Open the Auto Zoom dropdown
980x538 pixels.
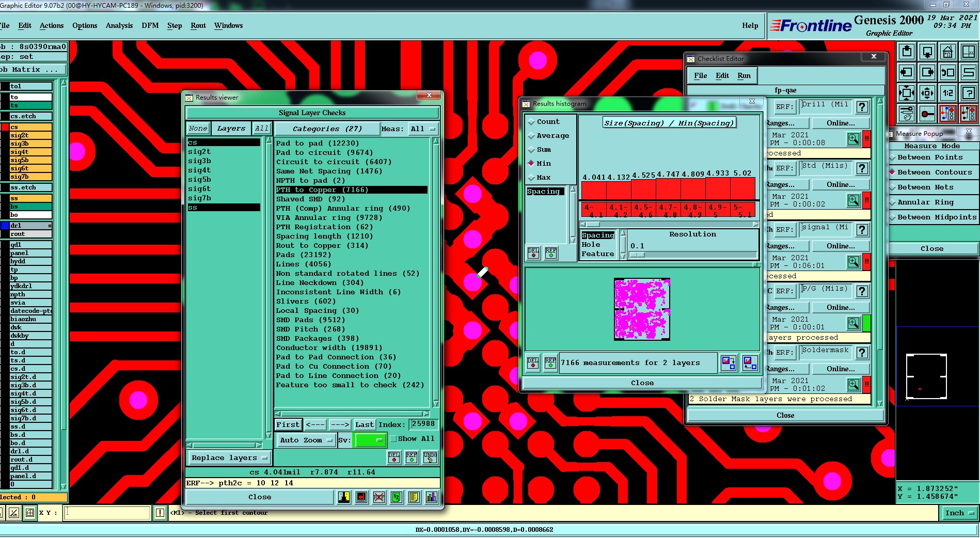click(x=306, y=440)
